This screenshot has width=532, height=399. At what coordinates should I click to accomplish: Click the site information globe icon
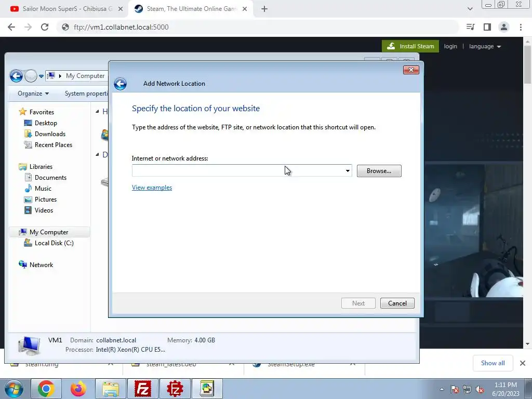[65, 27]
